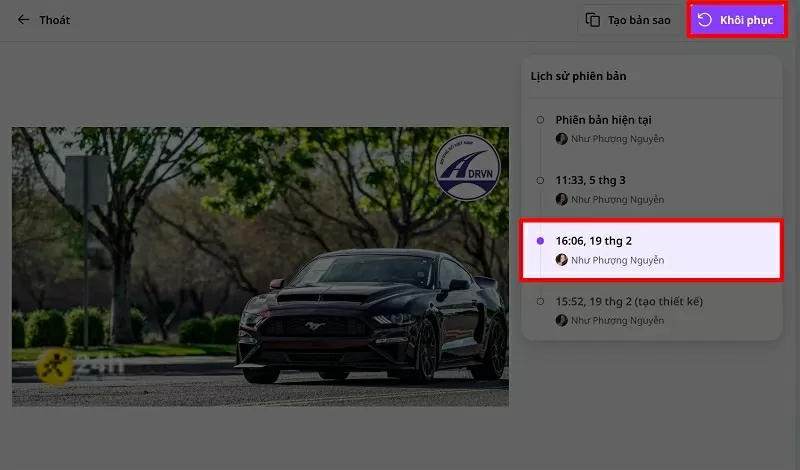This screenshot has width=800, height=470.
Task: Click the Thoát exit label
Action: pyautogui.click(x=55, y=20)
